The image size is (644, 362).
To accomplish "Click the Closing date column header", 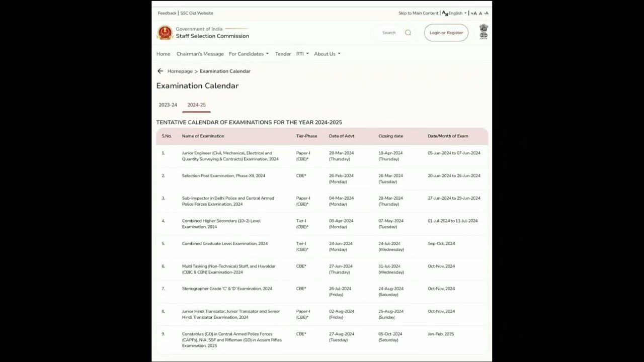I will coord(390,136).
